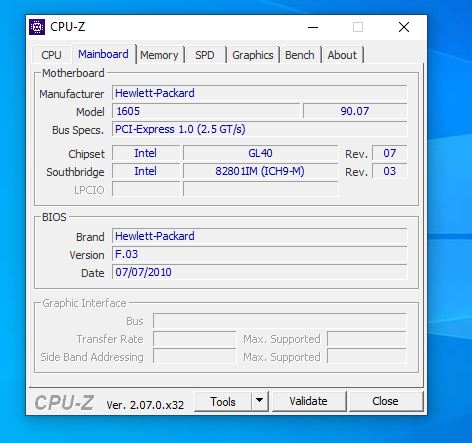Click the chipset GL40 field
This screenshot has width=472, height=443.
pyautogui.click(x=260, y=153)
